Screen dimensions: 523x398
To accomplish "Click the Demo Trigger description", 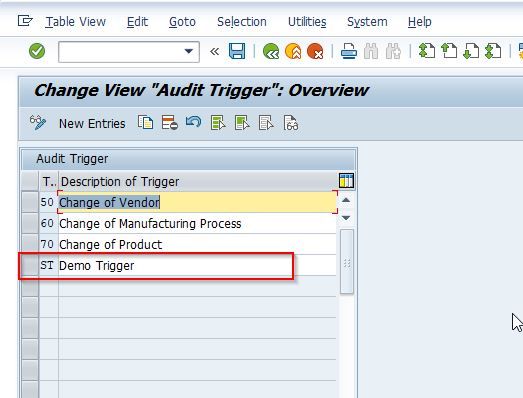I will point(197,265).
